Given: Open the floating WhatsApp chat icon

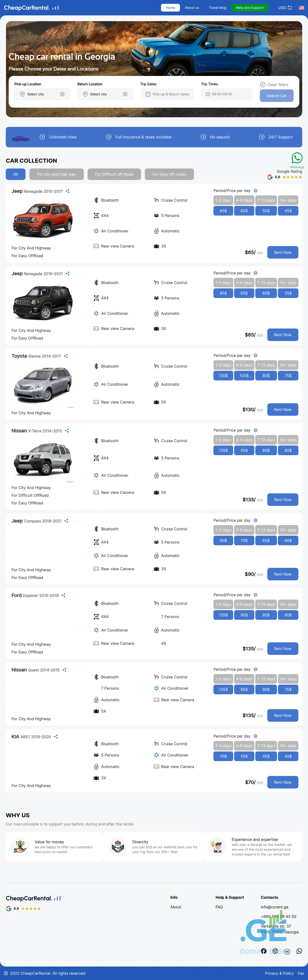Looking at the screenshot, I should [297, 158].
